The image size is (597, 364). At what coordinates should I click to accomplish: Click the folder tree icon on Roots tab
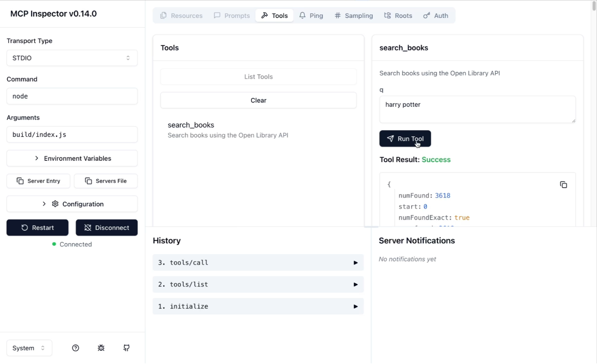[x=388, y=16]
